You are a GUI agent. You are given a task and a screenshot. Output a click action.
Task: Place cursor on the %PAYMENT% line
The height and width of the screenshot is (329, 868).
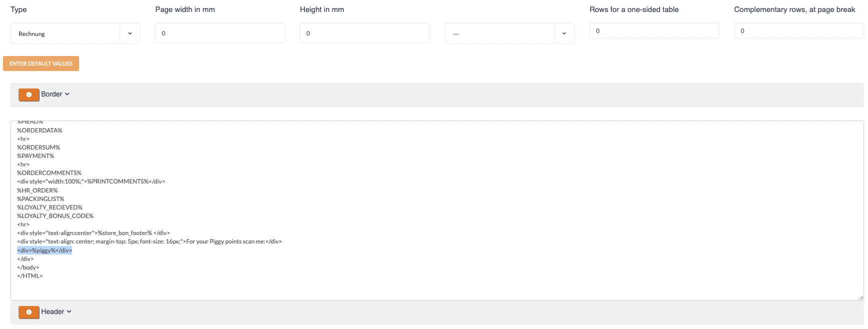click(36, 156)
